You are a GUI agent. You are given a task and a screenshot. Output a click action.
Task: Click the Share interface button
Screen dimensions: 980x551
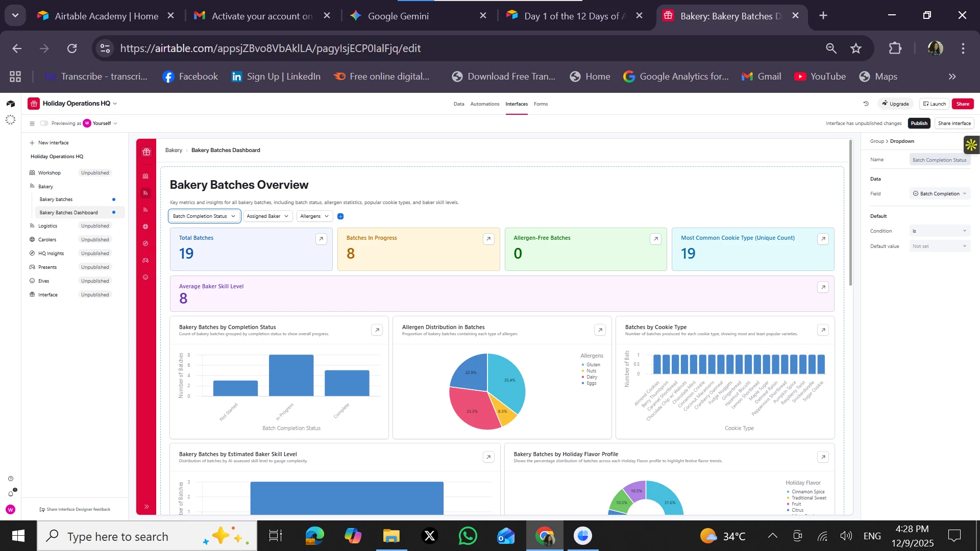[x=954, y=123]
